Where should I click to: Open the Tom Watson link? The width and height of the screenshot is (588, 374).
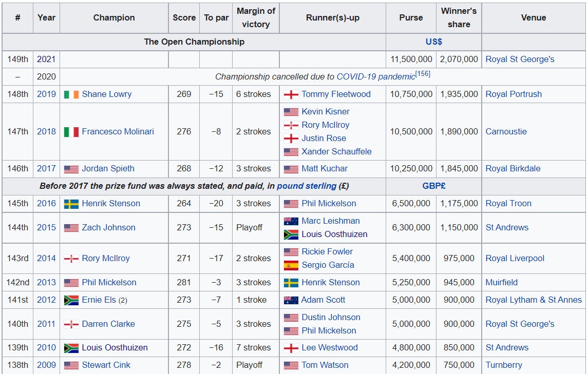[325, 365]
